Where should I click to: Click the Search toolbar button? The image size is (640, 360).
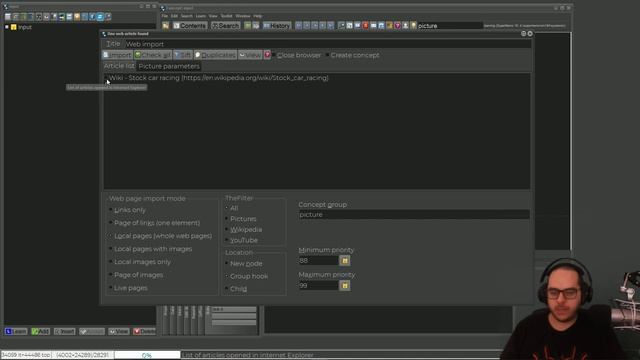(x=225, y=26)
